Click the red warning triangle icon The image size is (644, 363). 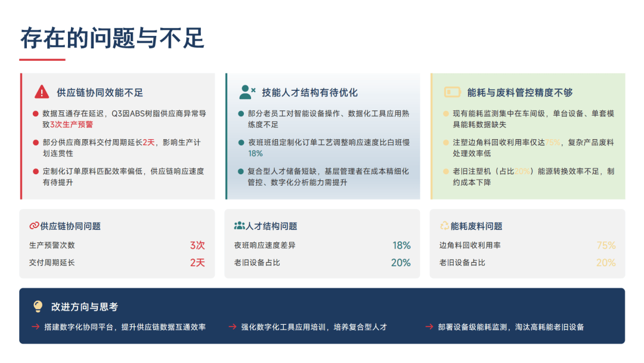[x=42, y=92]
